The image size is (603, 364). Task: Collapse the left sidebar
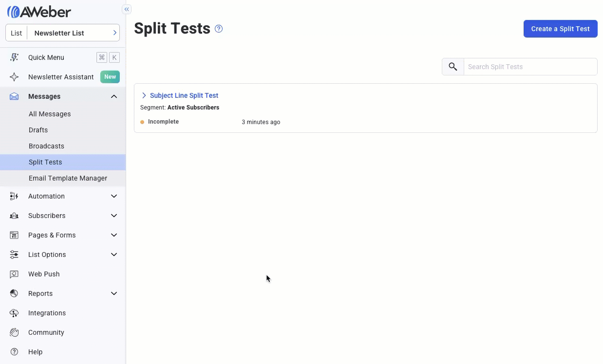coord(126,9)
